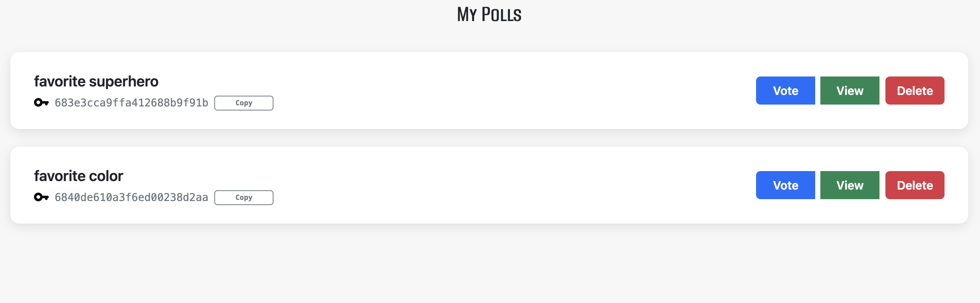Screen dimensions: 980x303
Task: Vote on the favorite color poll
Action: click(785, 185)
